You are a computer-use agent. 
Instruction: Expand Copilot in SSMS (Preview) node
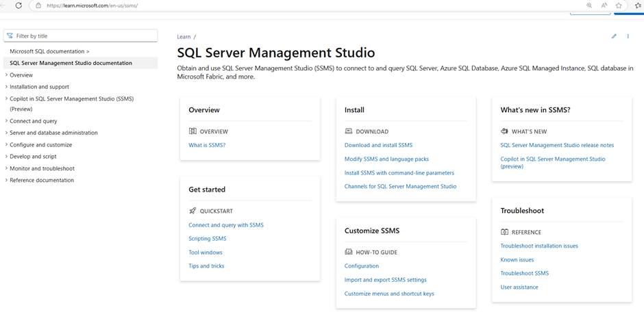pos(6,99)
